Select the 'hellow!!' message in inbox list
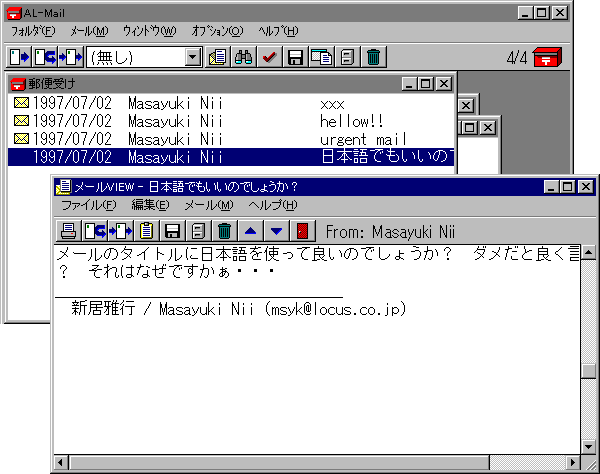The image size is (600, 474). point(230,121)
